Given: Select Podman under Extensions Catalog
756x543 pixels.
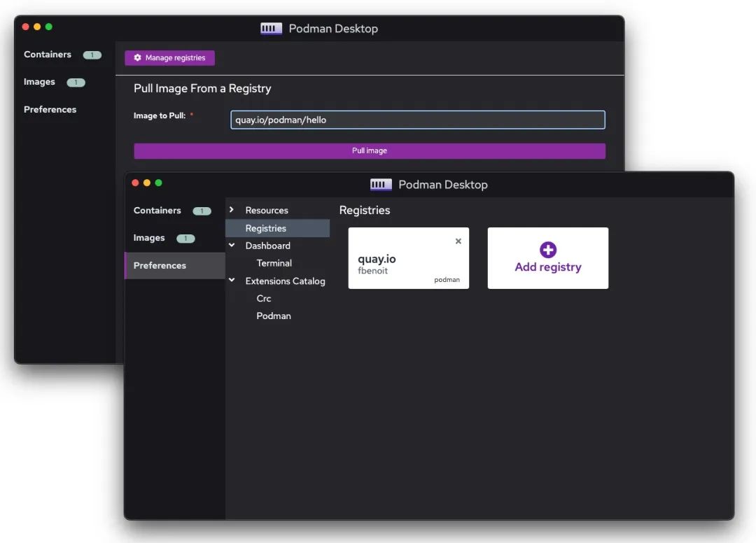Looking at the screenshot, I should [274, 316].
